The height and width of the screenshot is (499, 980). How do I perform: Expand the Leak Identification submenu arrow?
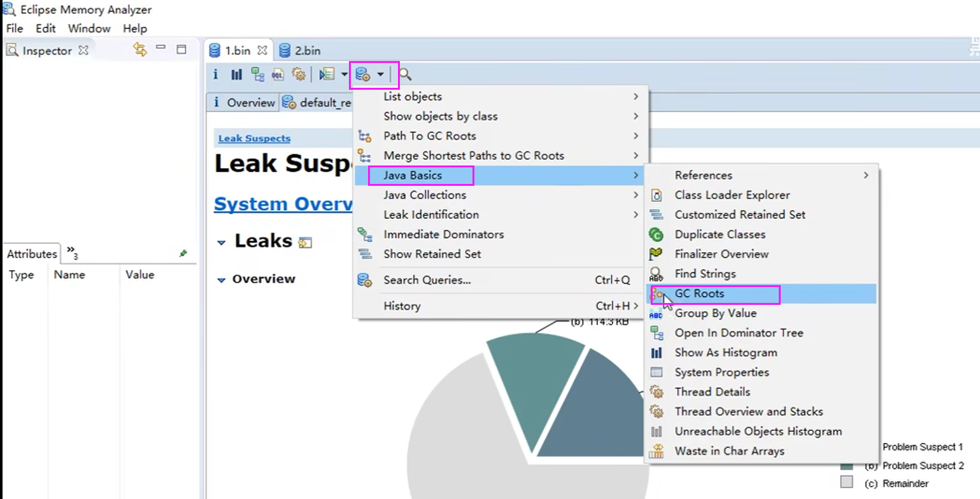(x=636, y=214)
